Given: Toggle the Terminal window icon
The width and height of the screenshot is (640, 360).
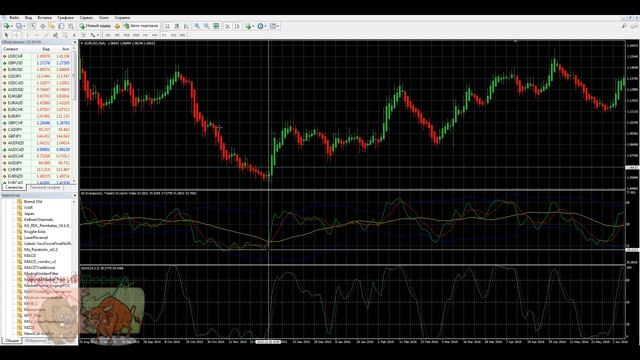Looking at the screenshot, I should click(x=61, y=26).
